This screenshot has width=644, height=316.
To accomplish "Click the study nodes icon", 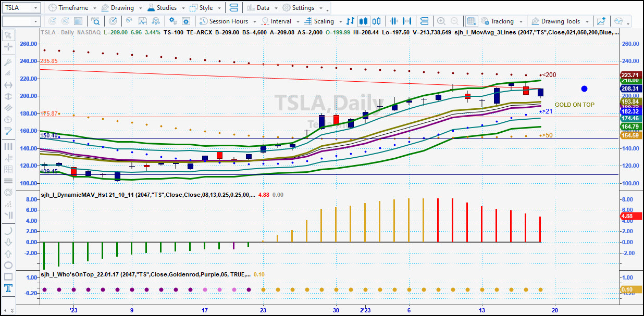I will point(157,21).
